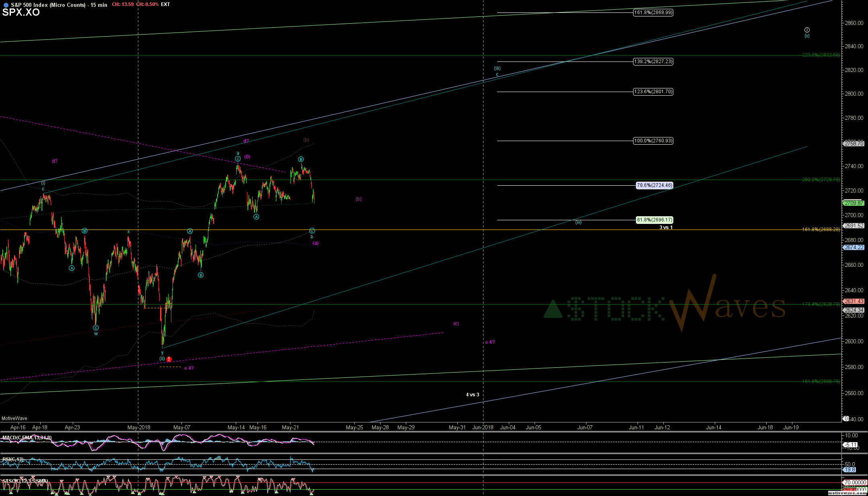Image resolution: width=868 pixels, height=496 pixels.
Task: Click the STSC stochastic study label
Action: point(25,481)
